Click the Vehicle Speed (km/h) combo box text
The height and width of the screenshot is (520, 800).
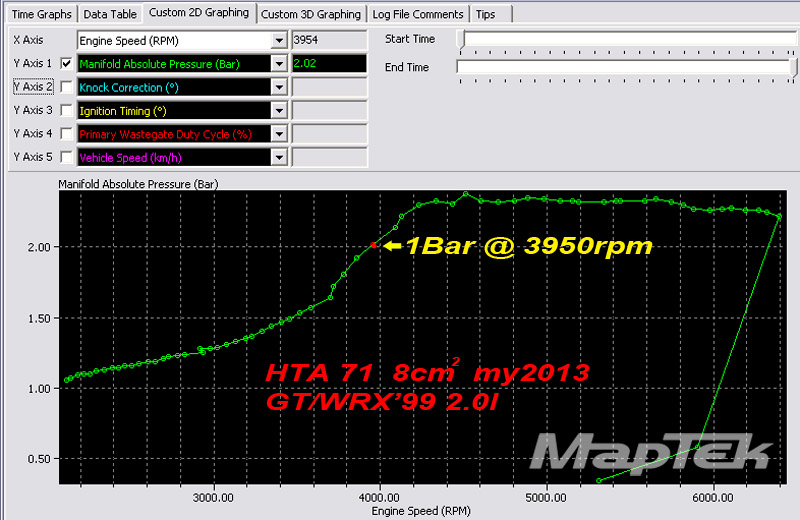click(x=131, y=158)
